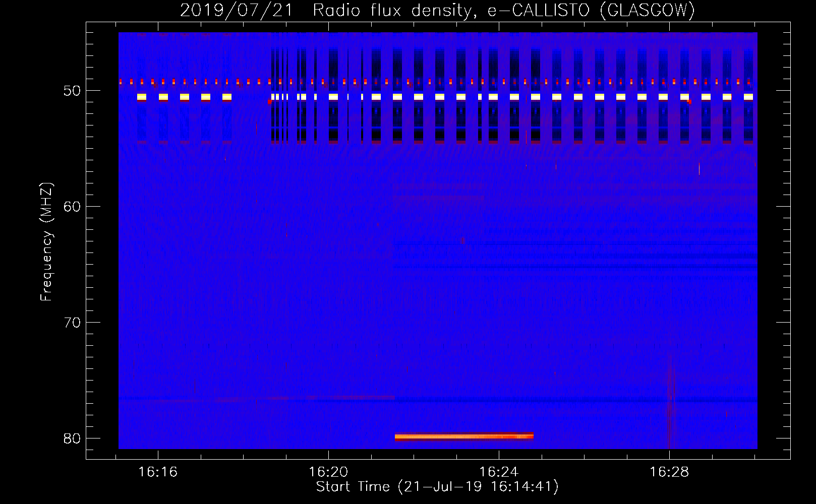Click the 16:24 time tick label
This screenshot has height=504, width=816.
point(499,472)
